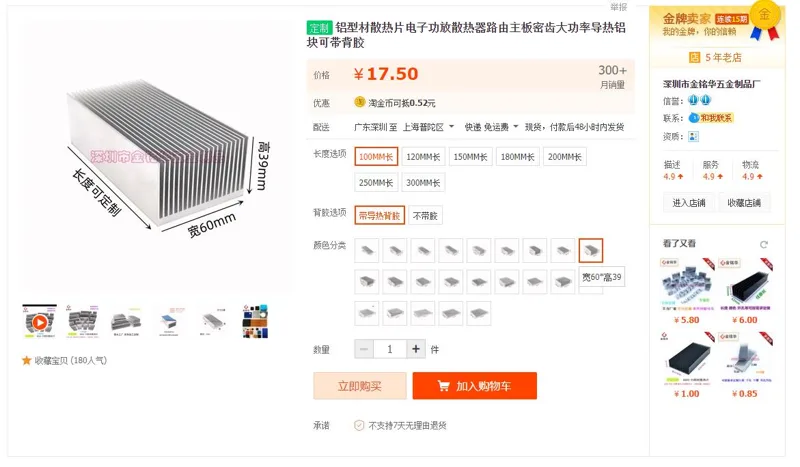Select last variant swatch in third row
The width and height of the screenshot is (800, 467).
coord(479,313)
